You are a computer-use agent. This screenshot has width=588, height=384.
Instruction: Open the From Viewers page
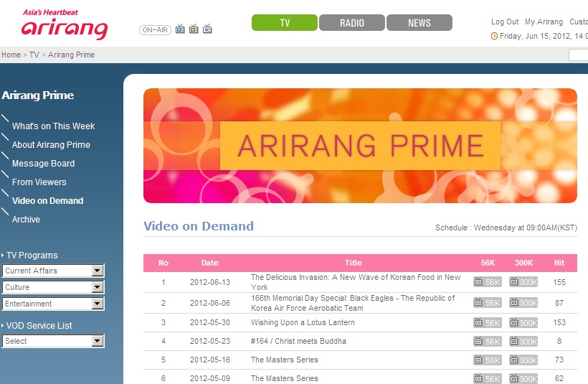(39, 182)
